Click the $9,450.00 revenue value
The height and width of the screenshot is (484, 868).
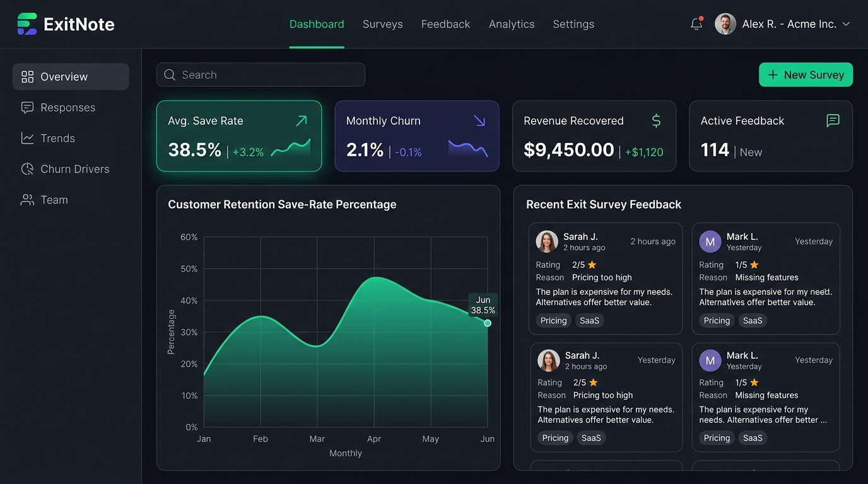[569, 150]
